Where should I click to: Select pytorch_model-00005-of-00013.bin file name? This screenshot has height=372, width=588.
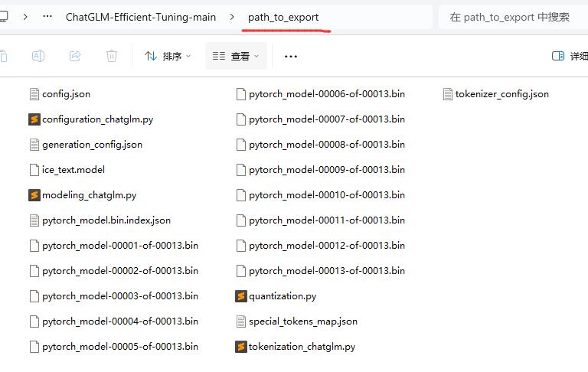click(120, 347)
